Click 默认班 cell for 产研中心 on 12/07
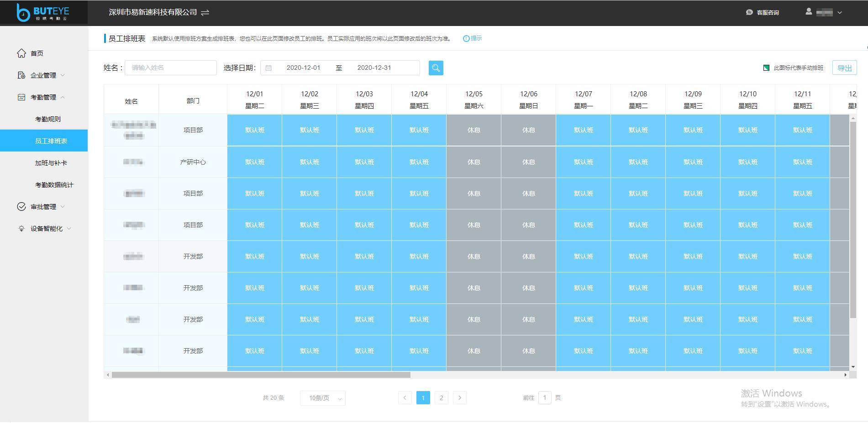This screenshot has height=423, width=868. (584, 162)
